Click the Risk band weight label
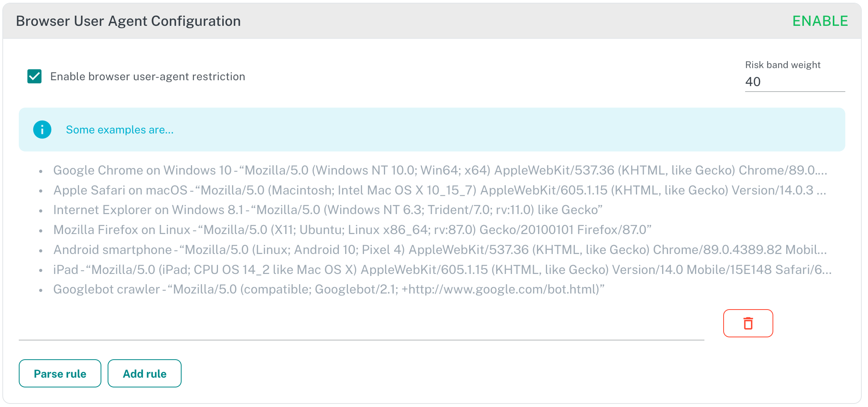 pyautogui.click(x=783, y=65)
